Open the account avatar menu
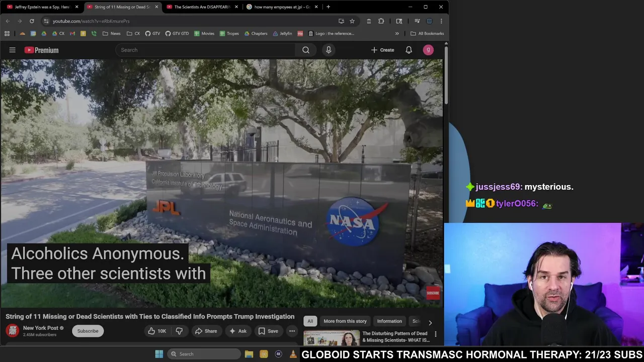The width and height of the screenshot is (644, 362). [428, 50]
